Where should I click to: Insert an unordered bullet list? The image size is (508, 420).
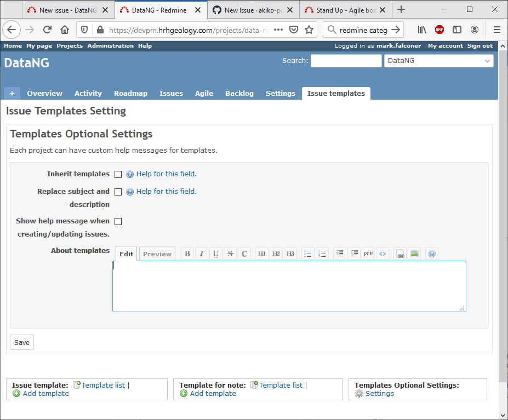pos(308,254)
